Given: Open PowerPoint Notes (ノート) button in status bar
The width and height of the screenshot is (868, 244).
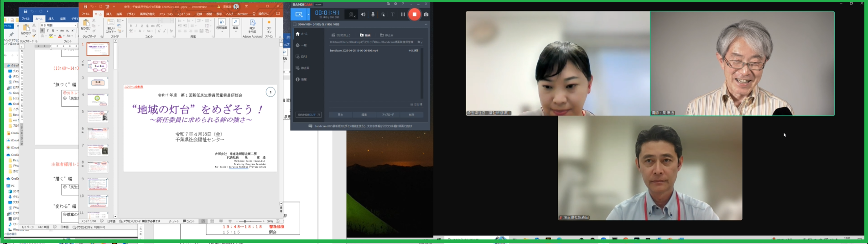Looking at the screenshot, I should click(x=174, y=221).
